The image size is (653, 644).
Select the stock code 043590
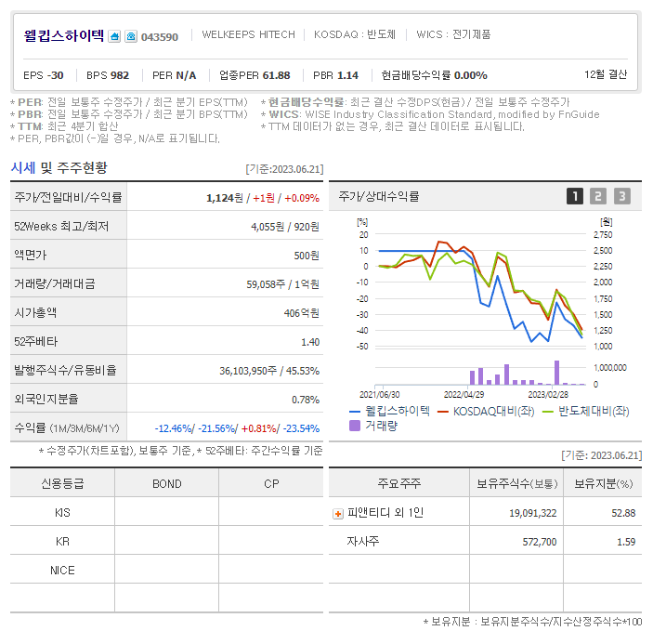(160, 37)
